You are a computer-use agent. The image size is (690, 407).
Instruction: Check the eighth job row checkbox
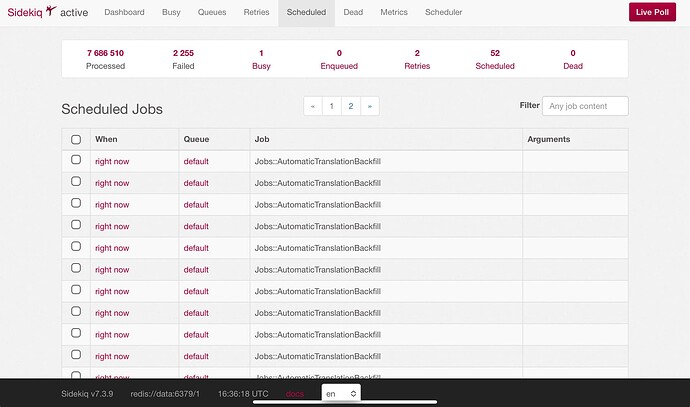(76, 311)
